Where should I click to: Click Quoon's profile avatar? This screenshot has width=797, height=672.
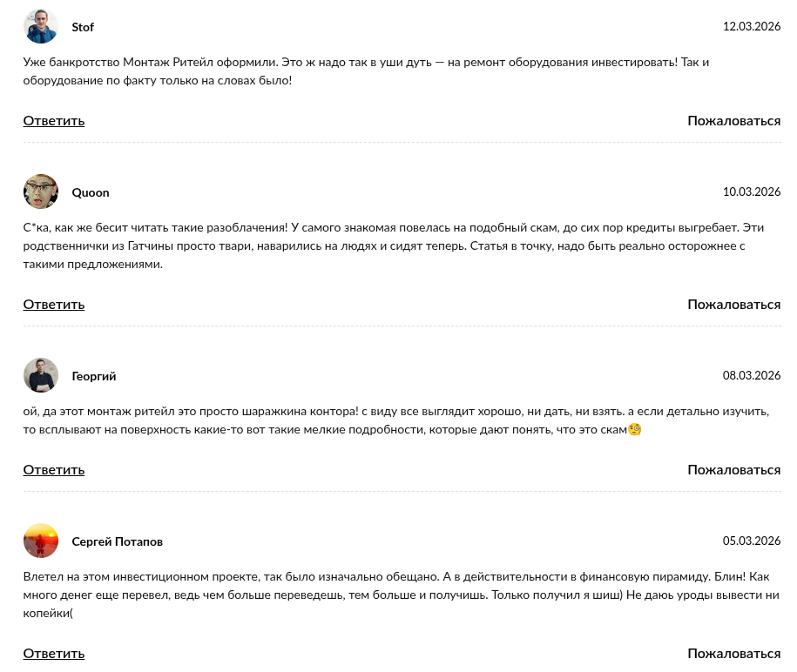(x=41, y=192)
